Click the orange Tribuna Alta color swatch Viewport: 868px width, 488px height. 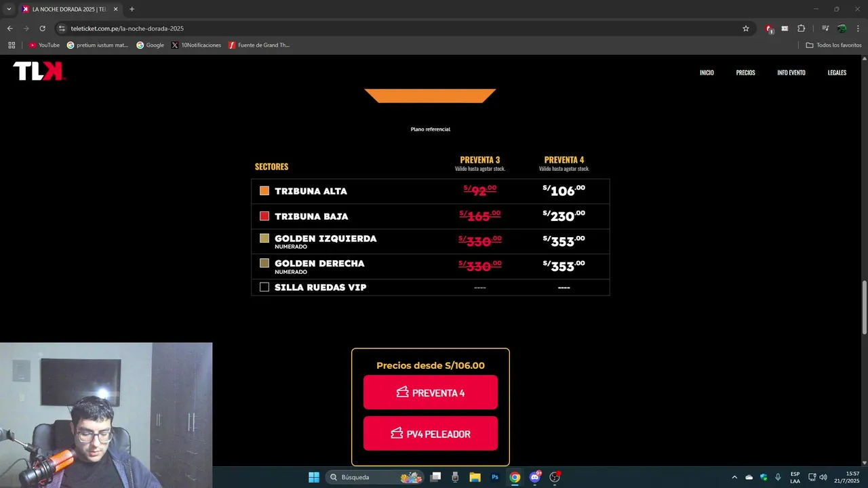pos(264,191)
